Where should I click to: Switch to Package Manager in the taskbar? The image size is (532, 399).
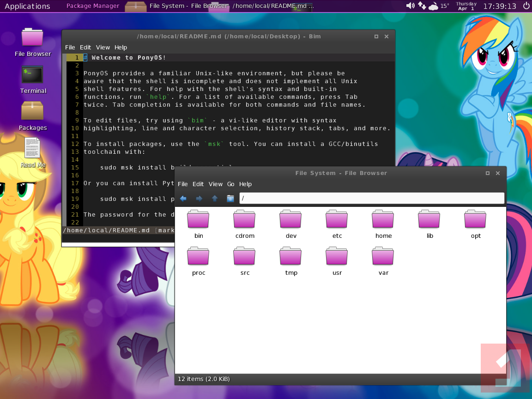tap(93, 6)
